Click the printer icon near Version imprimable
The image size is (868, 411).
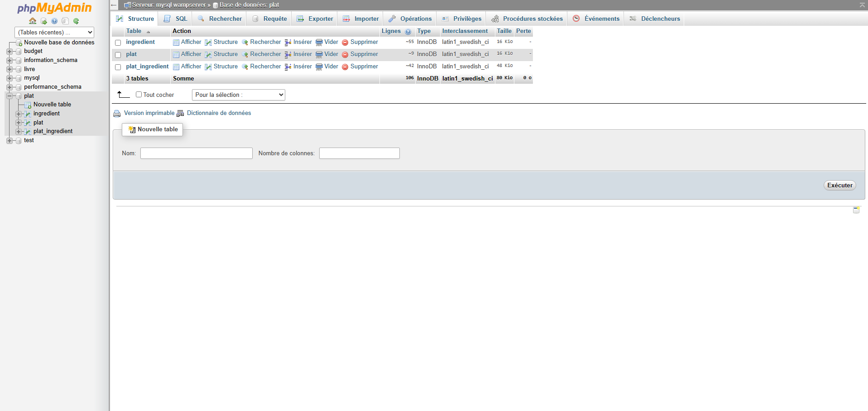[117, 113]
